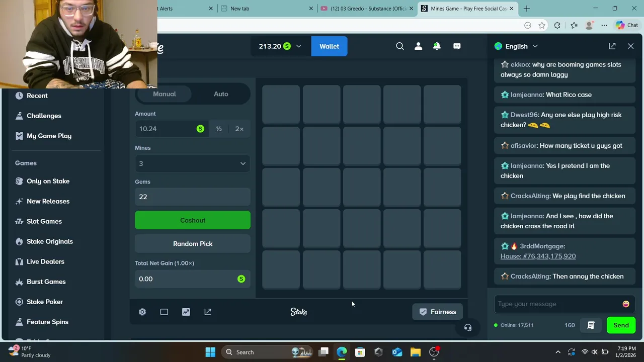Open Microsoft Store from taskbar

pyautogui.click(x=360, y=352)
